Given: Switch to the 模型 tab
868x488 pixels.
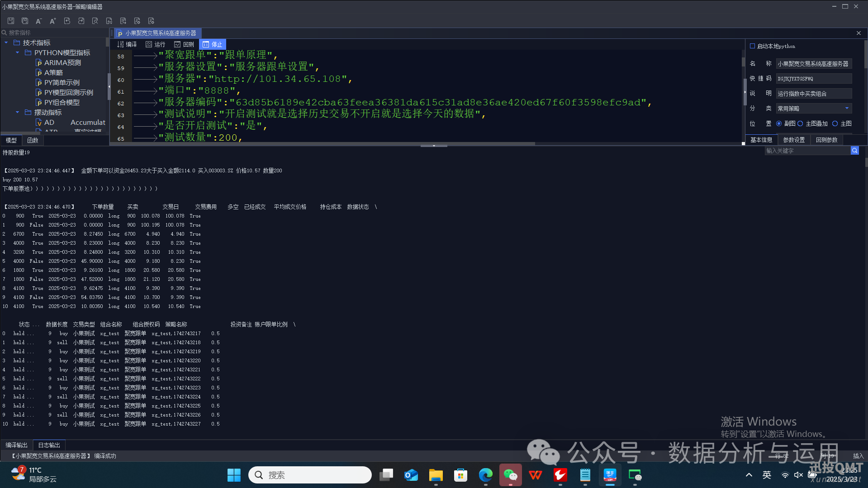Looking at the screenshot, I should [x=11, y=140].
